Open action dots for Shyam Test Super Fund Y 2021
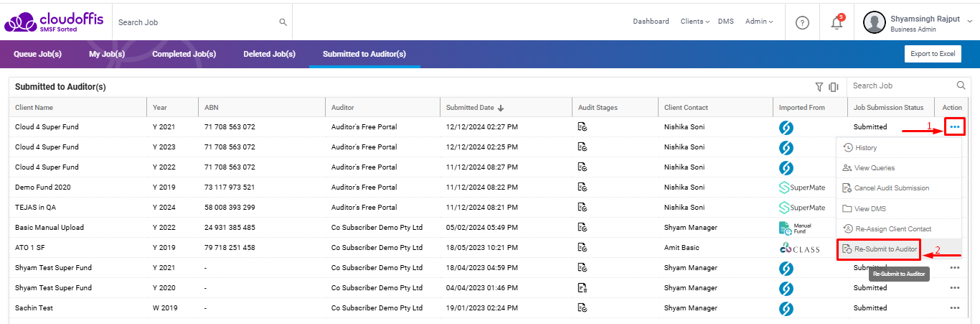This screenshot has width=980, height=324. point(954,268)
